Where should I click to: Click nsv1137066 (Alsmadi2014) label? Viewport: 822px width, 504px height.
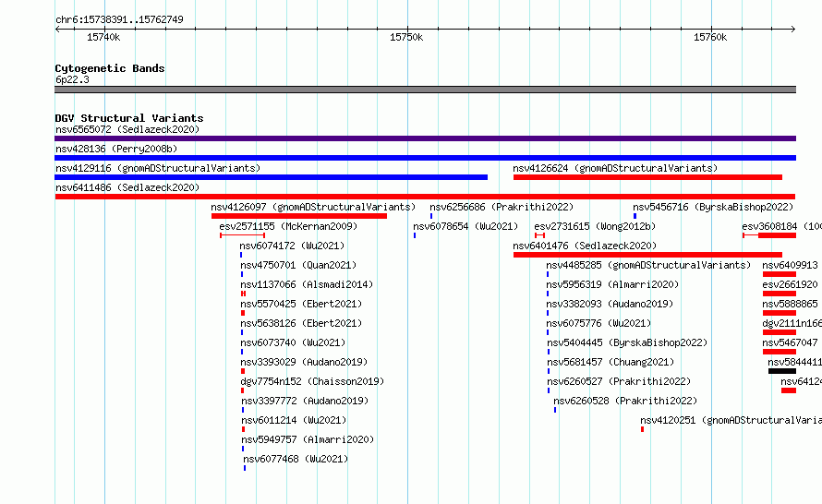307,284
